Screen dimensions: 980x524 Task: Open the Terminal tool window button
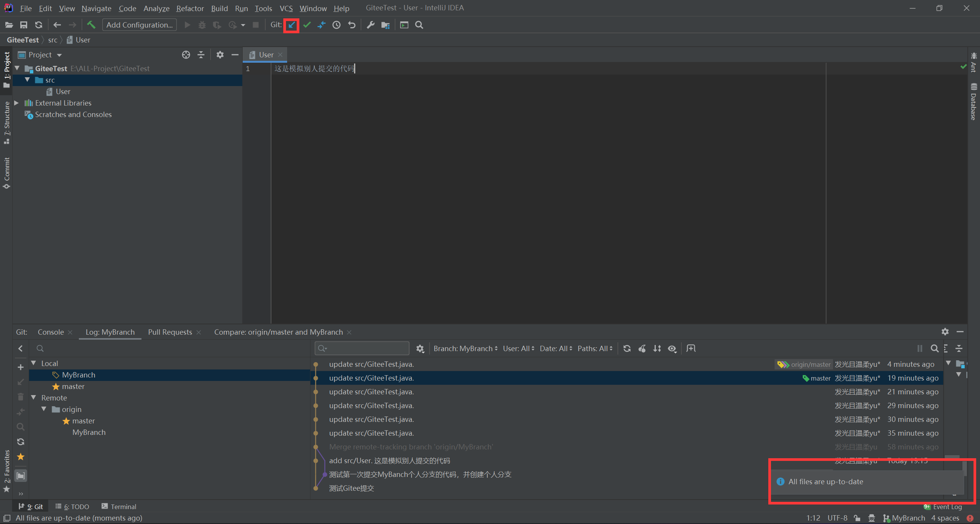(x=119, y=506)
